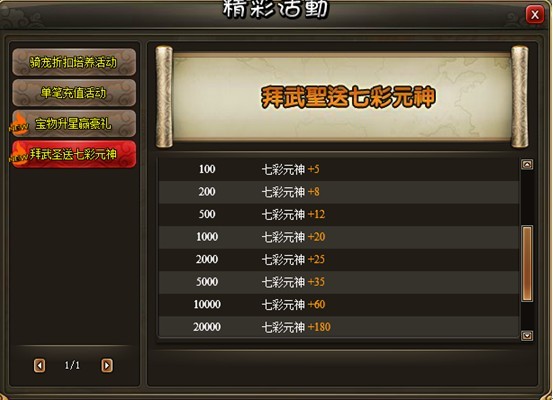Screen dimensions: 553x400
Task: Select the 200 七彩元神 +8 row
Action: click(x=339, y=192)
